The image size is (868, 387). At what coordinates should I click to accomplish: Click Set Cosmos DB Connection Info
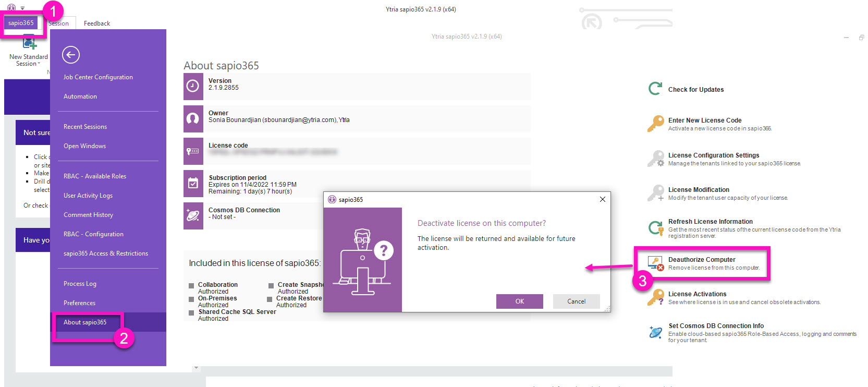coord(716,325)
